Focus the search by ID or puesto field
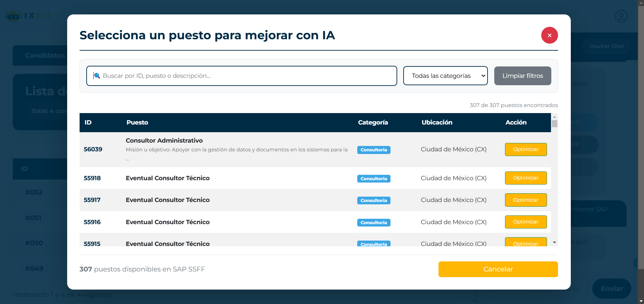Image resolution: width=644 pixels, height=304 pixels. point(241,76)
